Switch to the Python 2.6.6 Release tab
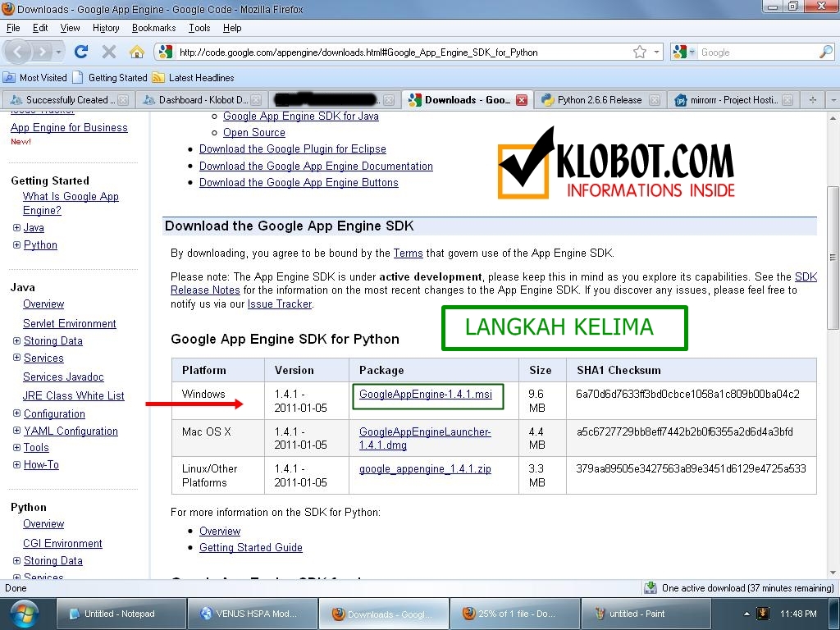840x630 pixels. [600, 100]
